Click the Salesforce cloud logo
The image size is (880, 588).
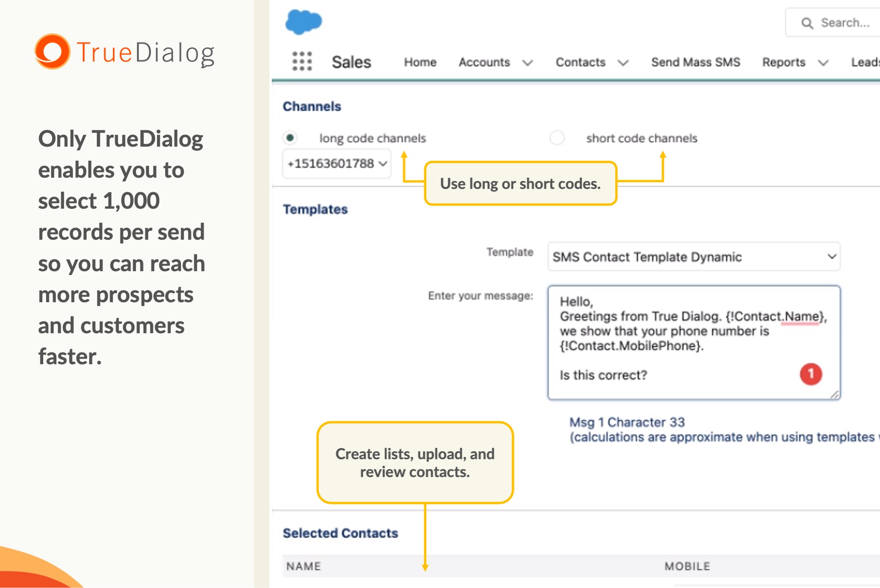[303, 22]
